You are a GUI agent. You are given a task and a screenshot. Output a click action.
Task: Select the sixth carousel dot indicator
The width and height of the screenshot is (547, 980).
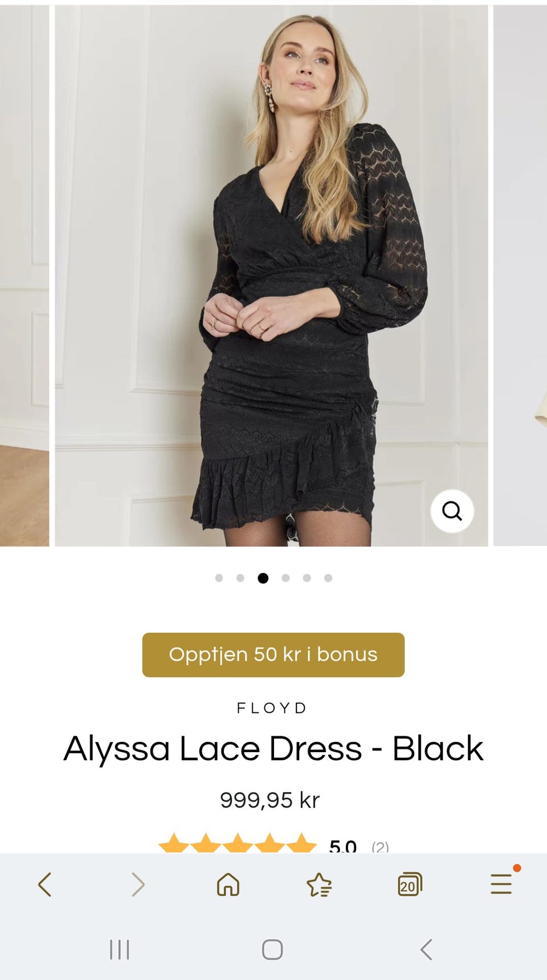pyautogui.click(x=328, y=578)
